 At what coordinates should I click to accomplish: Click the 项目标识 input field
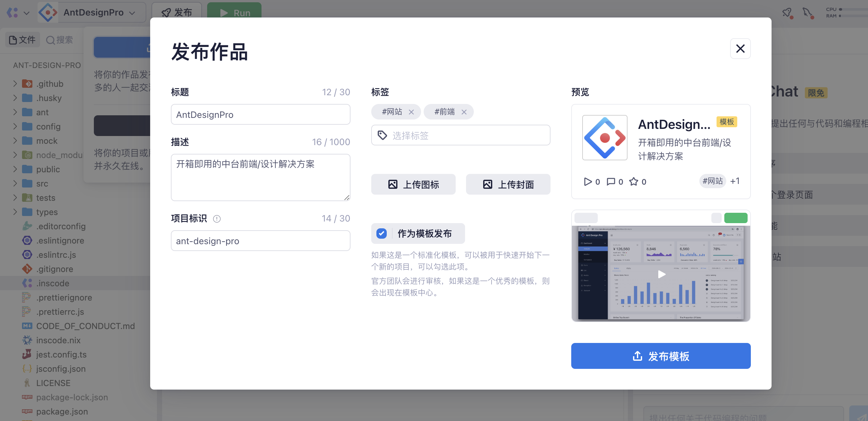261,241
